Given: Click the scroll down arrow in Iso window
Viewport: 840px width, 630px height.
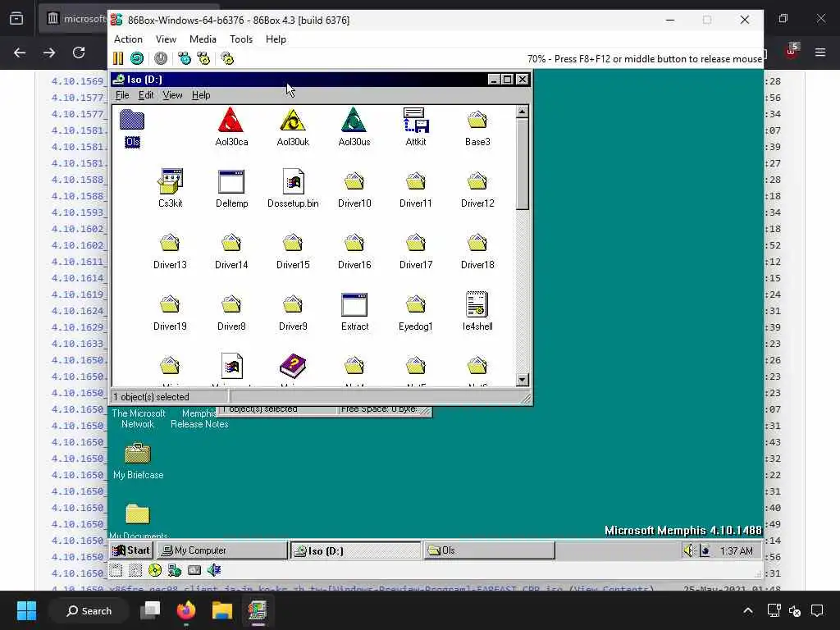Looking at the screenshot, I should click(x=523, y=380).
